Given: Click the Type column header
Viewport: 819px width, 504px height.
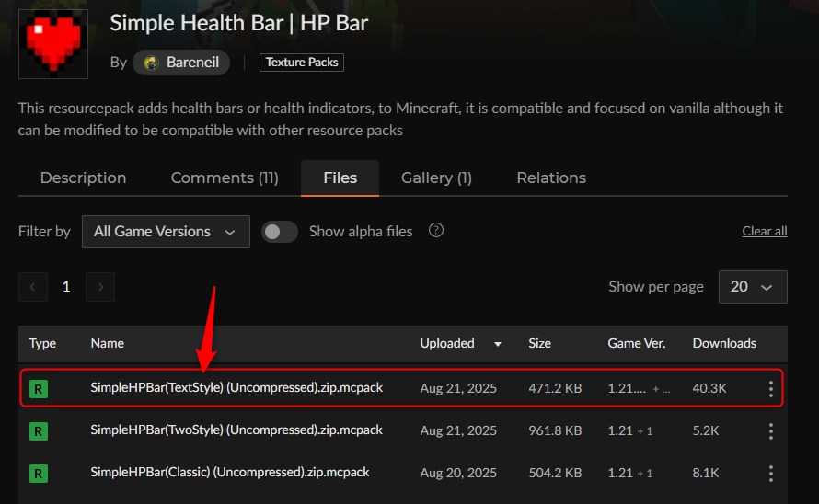Looking at the screenshot, I should (x=42, y=343).
